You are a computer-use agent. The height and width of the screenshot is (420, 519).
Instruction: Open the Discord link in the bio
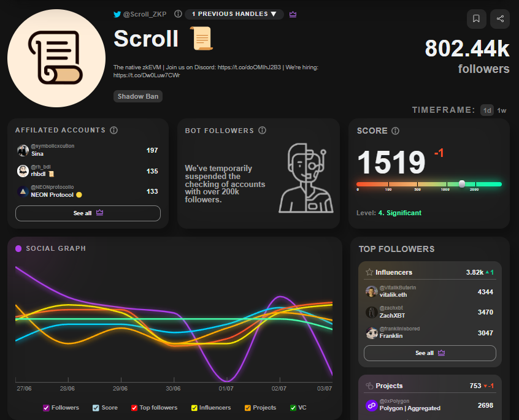point(249,67)
